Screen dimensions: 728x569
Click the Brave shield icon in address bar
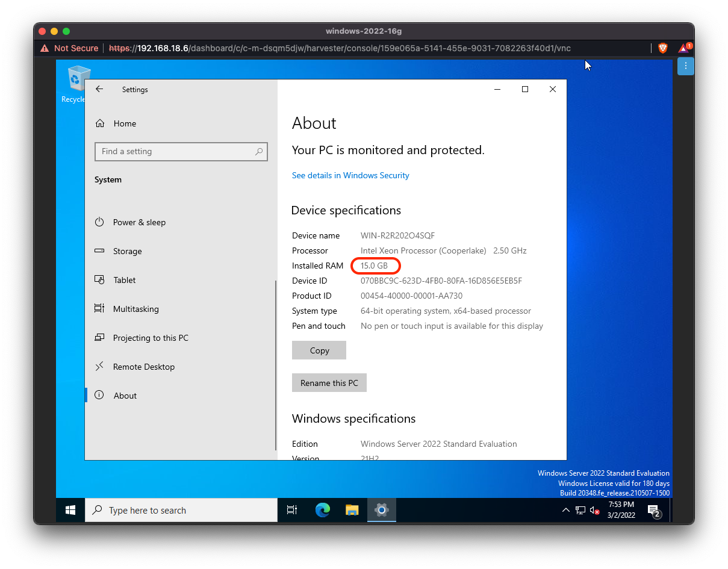click(663, 48)
